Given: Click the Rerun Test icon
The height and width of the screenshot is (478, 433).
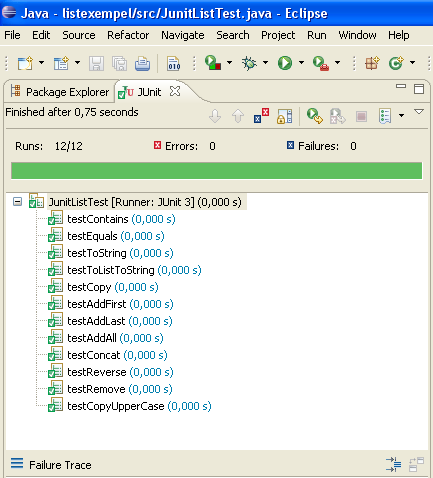Looking at the screenshot, I should pyautogui.click(x=315, y=116).
